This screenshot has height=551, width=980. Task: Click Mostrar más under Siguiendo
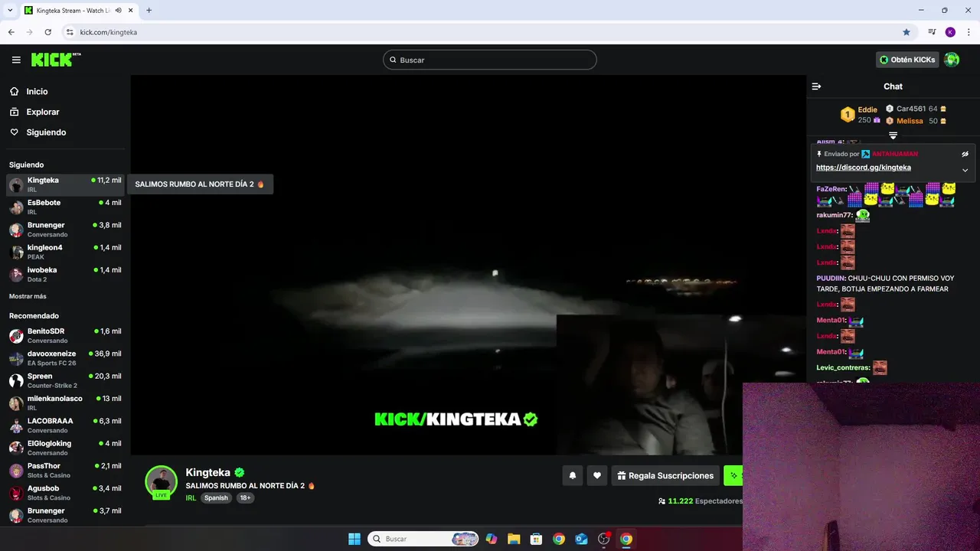pyautogui.click(x=28, y=296)
